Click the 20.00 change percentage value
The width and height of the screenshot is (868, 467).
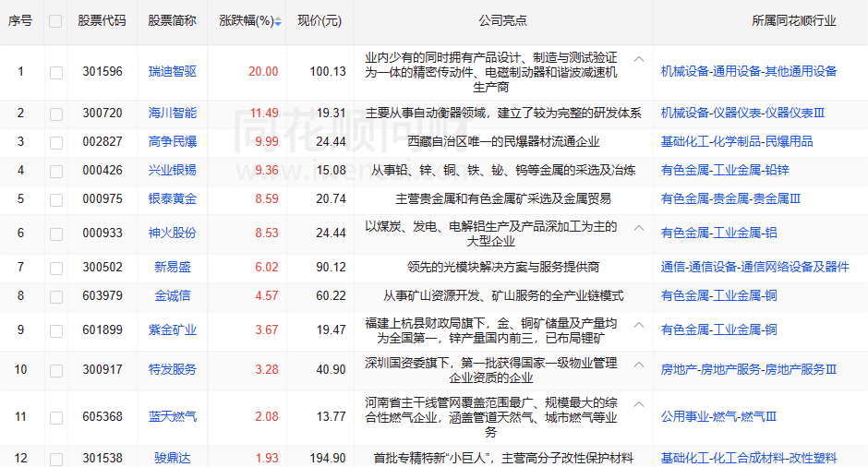(263, 71)
